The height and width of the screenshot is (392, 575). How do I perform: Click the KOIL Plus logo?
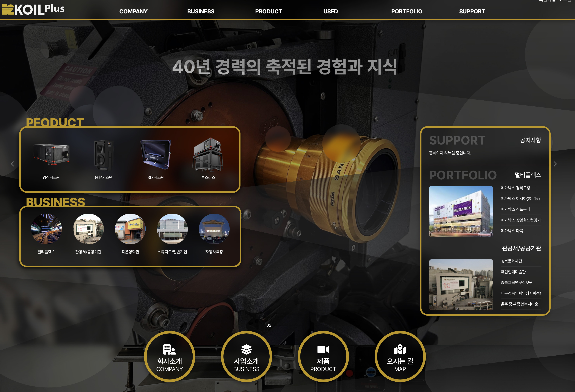[x=33, y=9]
